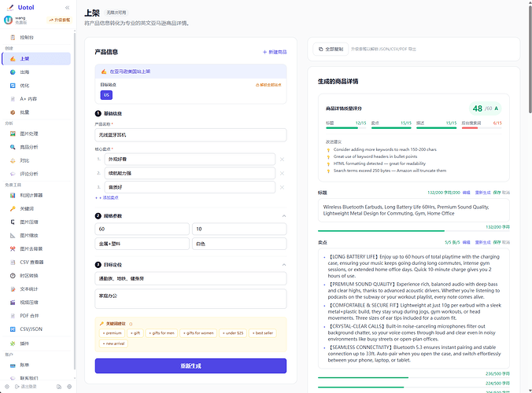Image resolution: width=532 pixels, height=393 pixels.
Task: Open 优化 optimize item in sidebar
Action: [36, 86]
